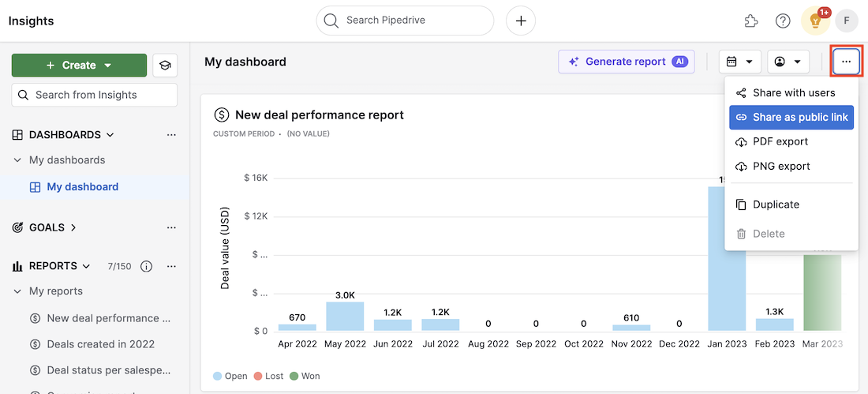Click the plus quick-add button
Viewport: 868px width, 394px height.
pos(520,21)
